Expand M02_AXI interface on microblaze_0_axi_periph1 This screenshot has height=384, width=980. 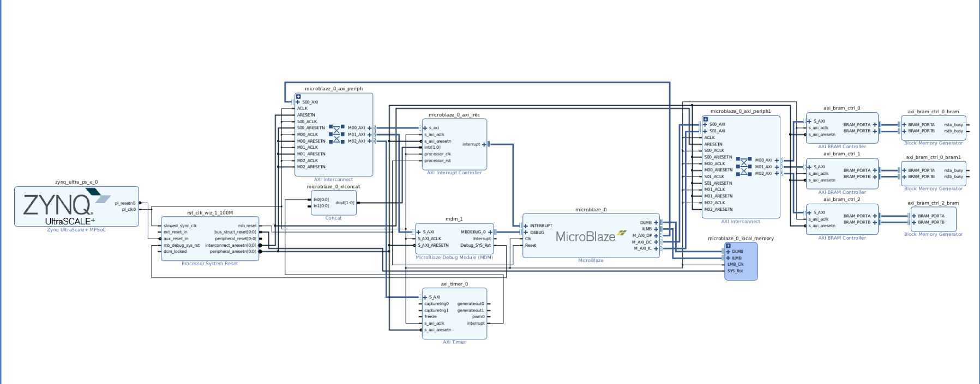[777, 174]
